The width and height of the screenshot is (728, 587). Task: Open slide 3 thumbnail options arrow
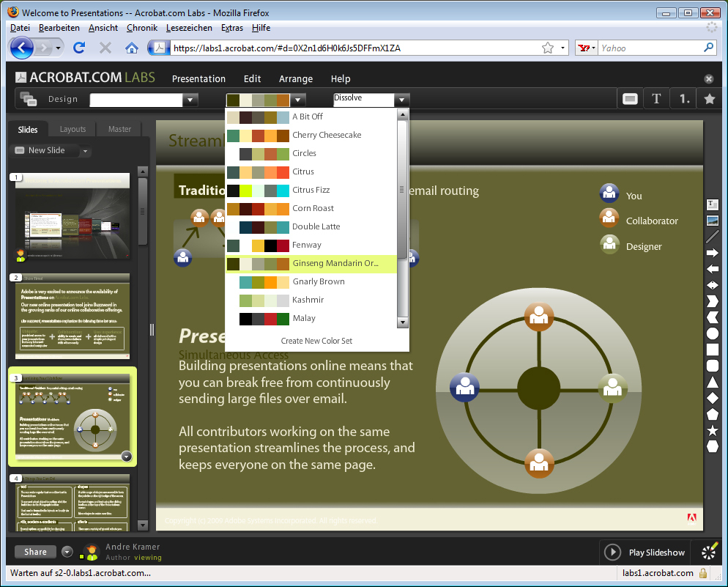127,457
